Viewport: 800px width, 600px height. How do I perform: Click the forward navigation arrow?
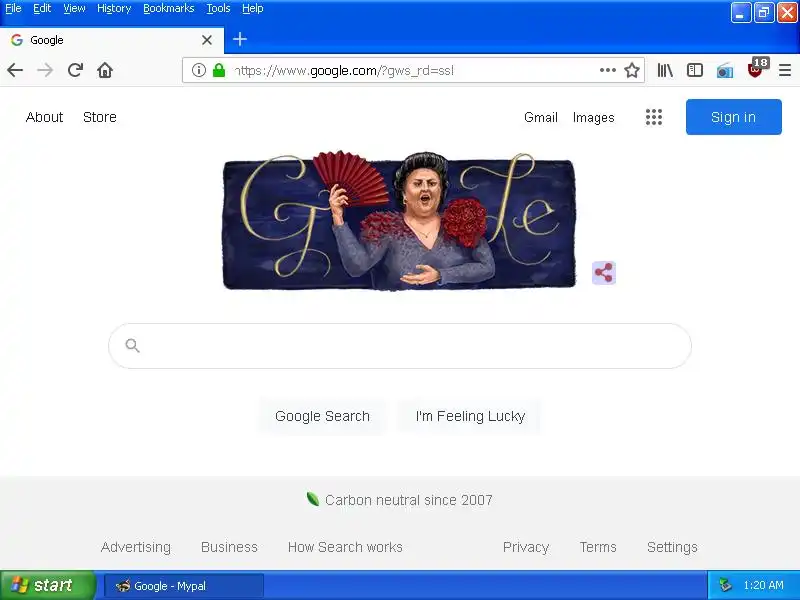(x=45, y=70)
